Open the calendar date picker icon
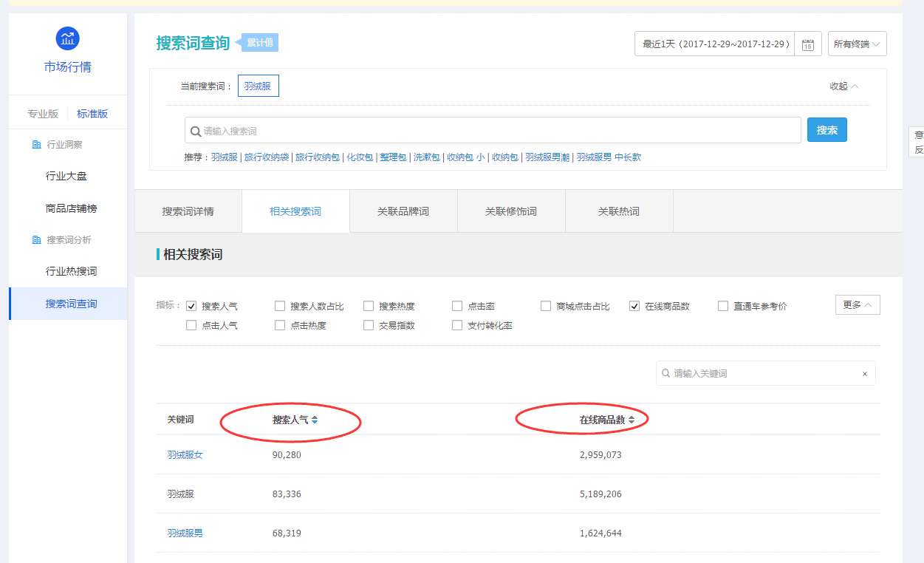This screenshot has height=563, width=924. pyautogui.click(x=808, y=44)
